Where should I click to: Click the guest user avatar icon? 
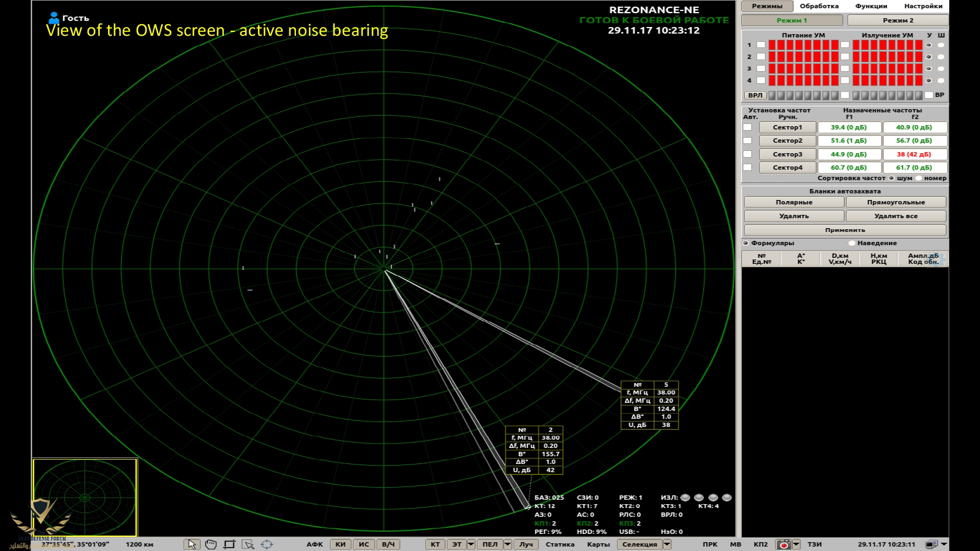click(54, 18)
